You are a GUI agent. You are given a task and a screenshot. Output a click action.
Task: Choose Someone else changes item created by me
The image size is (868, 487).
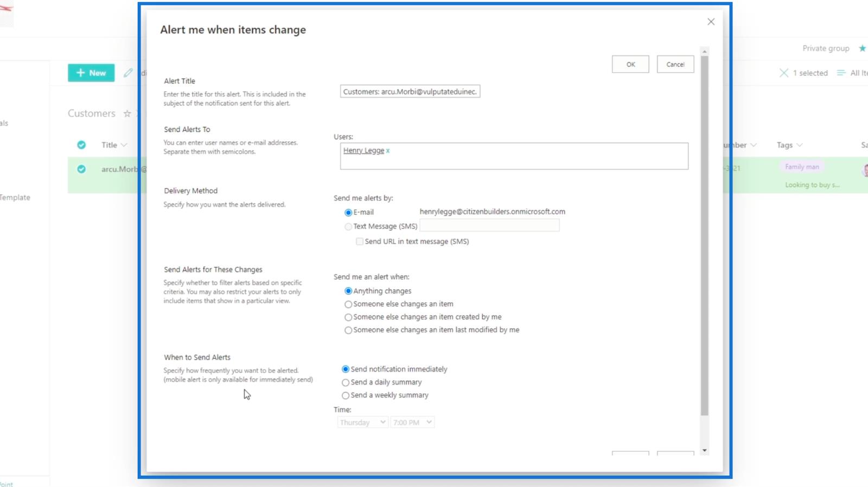click(348, 317)
